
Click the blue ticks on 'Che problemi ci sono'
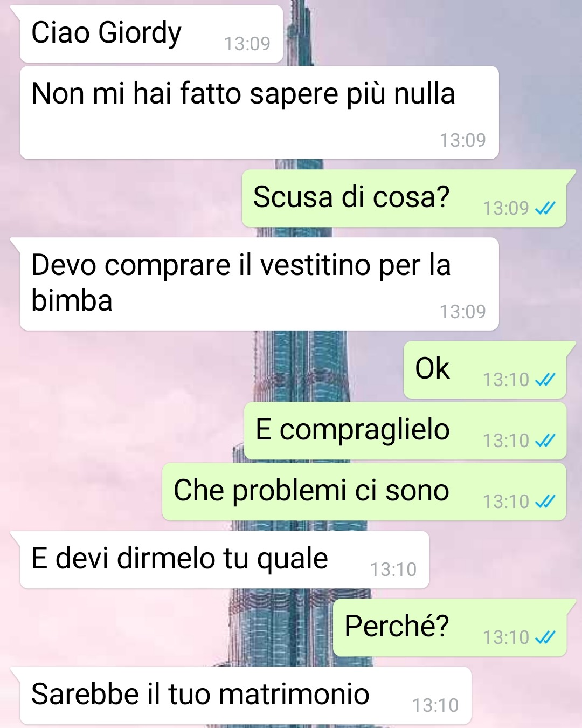point(545,502)
